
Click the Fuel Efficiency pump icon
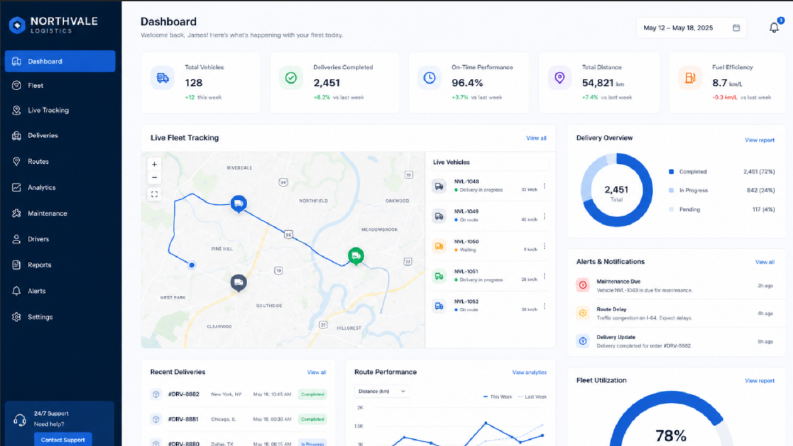(690, 78)
